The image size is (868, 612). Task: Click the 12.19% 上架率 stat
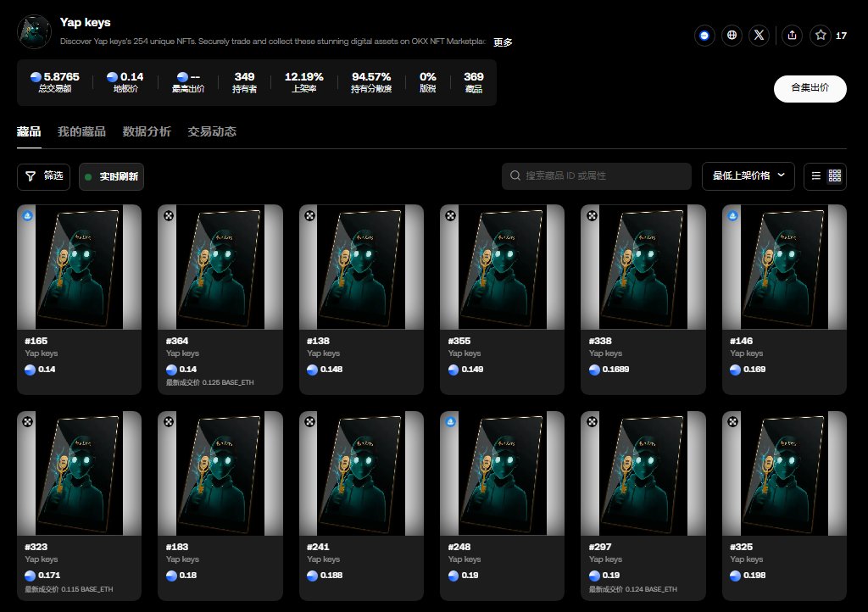pyautogui.click(x=304, y=82)
